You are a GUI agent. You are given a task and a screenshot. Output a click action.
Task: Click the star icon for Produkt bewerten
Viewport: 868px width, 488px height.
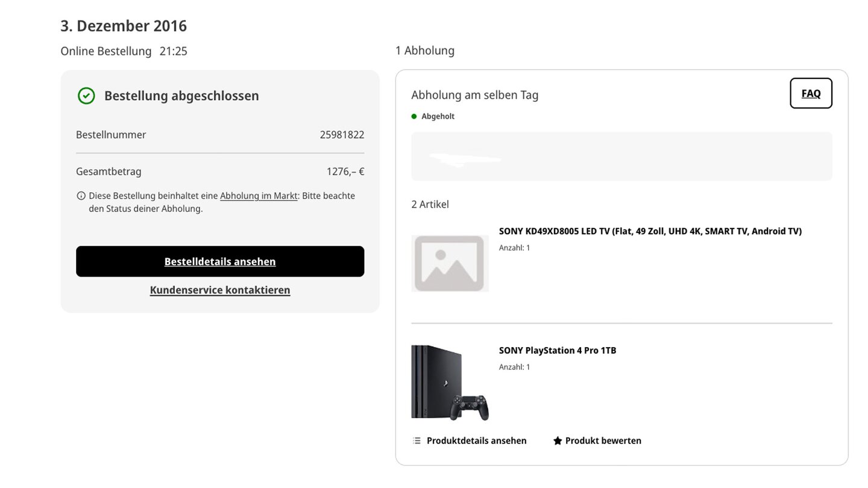click(558, 441)
